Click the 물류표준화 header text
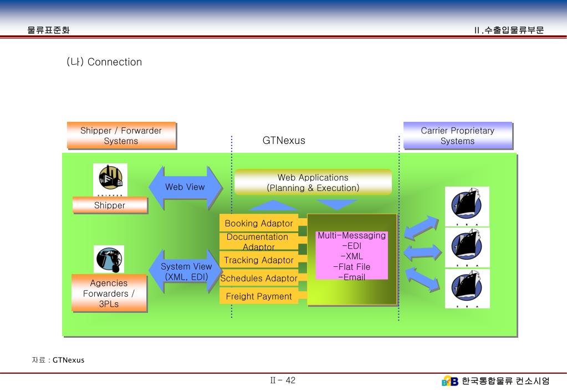567x392 pixels. tap(48, 30)
